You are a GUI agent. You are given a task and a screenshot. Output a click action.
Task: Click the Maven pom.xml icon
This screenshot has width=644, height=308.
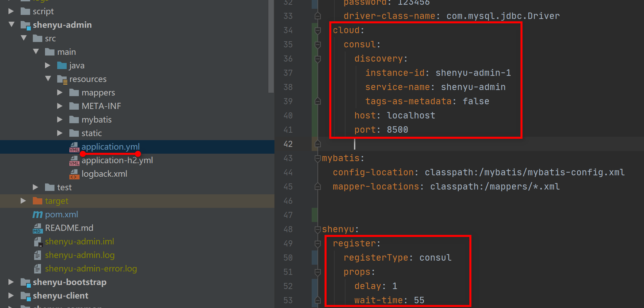38,215
